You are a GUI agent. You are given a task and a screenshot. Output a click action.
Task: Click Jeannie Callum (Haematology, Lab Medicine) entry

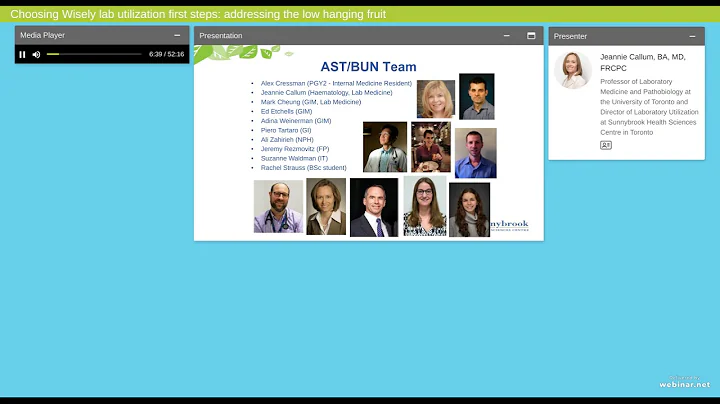326,93
